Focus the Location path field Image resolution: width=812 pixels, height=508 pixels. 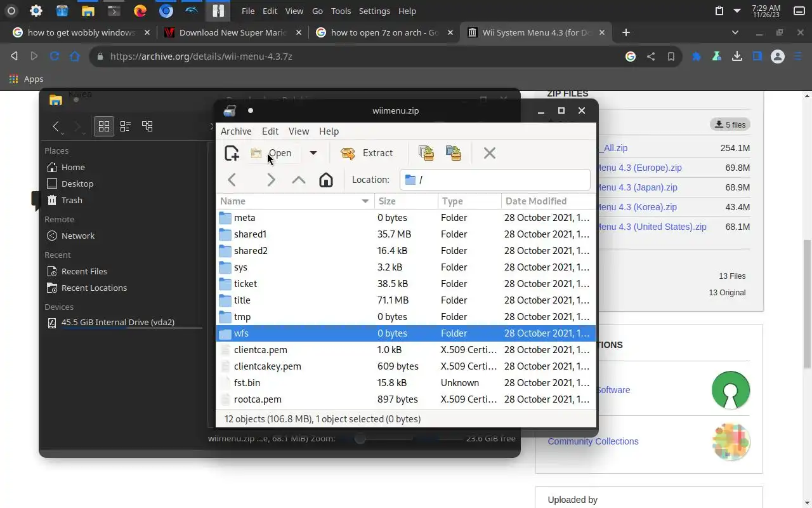(x=495, y=180)
